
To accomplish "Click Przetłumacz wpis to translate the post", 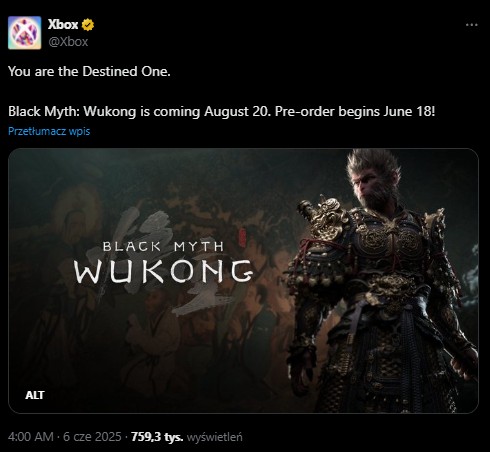I will pyautogui.click(x=49, y=131).
